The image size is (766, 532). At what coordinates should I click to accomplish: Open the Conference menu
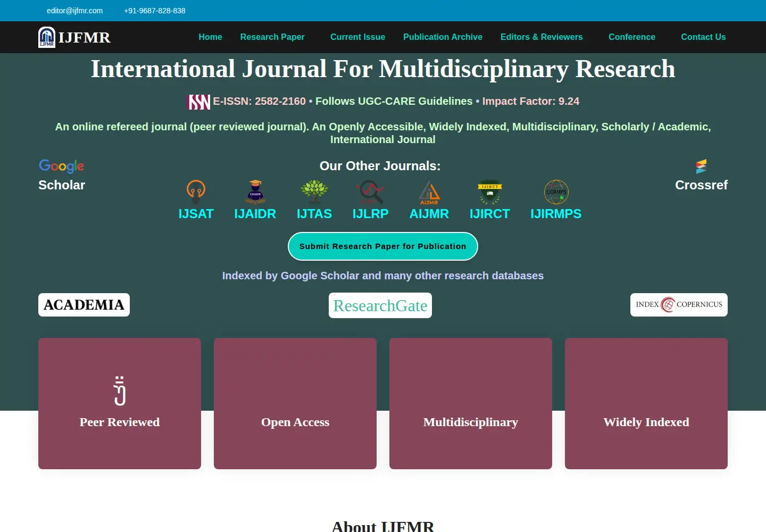click(x=632, y=37)
